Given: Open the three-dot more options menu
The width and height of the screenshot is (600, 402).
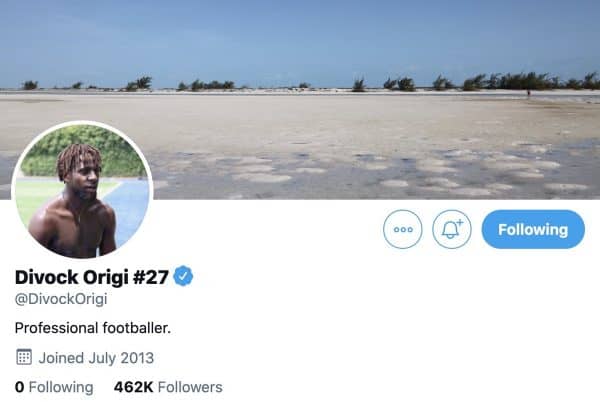Looking at the screenshot, I should point(403,229).
